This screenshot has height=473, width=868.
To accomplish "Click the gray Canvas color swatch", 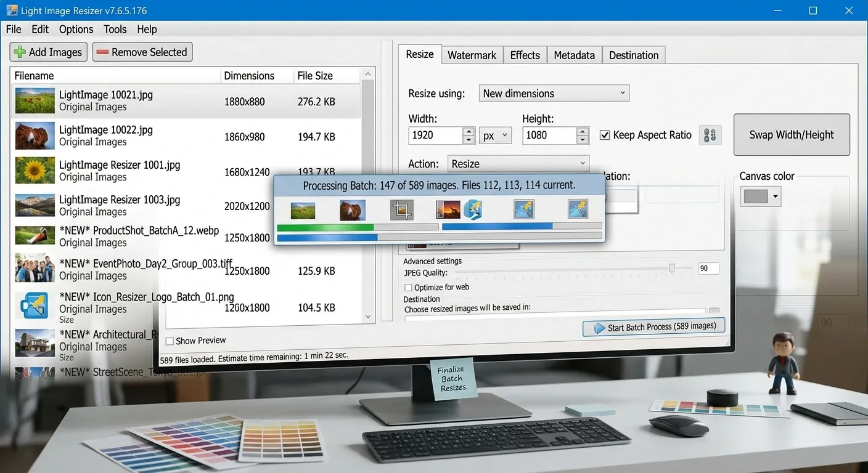I will click(756, 197).
